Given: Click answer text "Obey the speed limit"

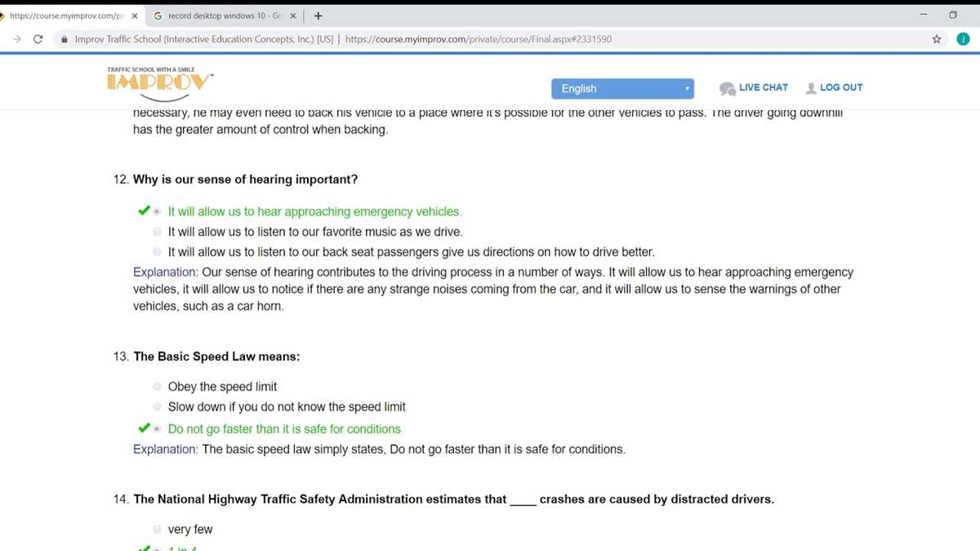Looking at the screenshot, I should click(222, 386).
